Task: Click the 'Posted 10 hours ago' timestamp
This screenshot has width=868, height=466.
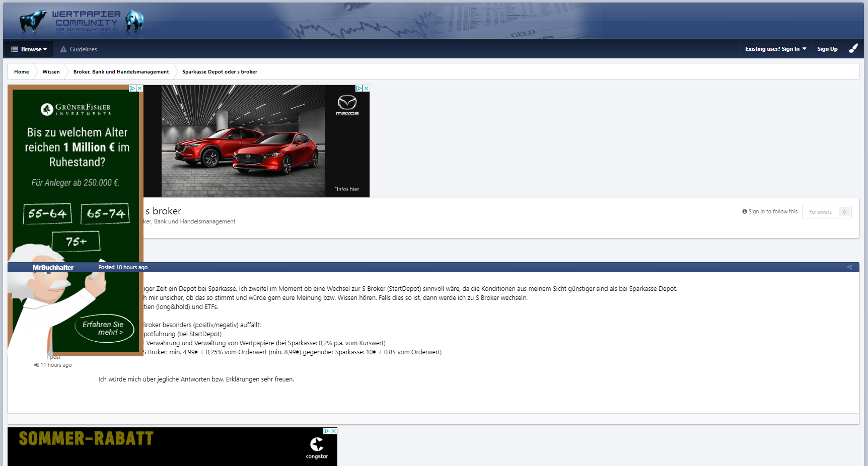Action: [x=123, y=268]
